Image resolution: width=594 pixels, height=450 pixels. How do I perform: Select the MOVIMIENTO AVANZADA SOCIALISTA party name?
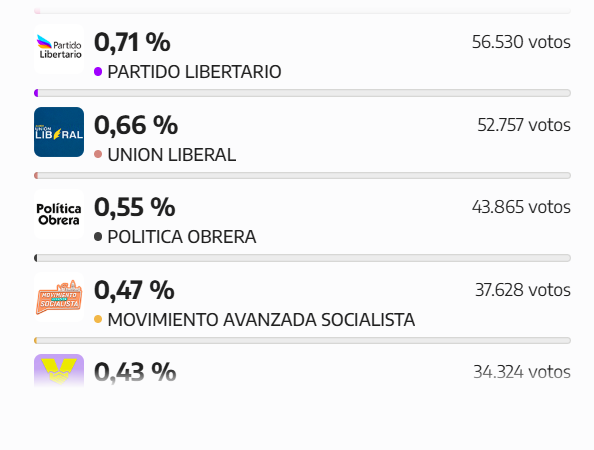[261, 320]
